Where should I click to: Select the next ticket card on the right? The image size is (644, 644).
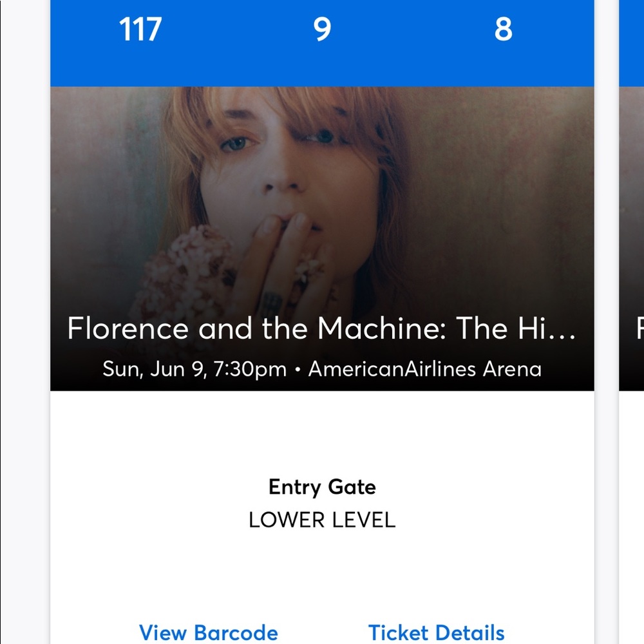pyautogui.click(x=634, y=258)
